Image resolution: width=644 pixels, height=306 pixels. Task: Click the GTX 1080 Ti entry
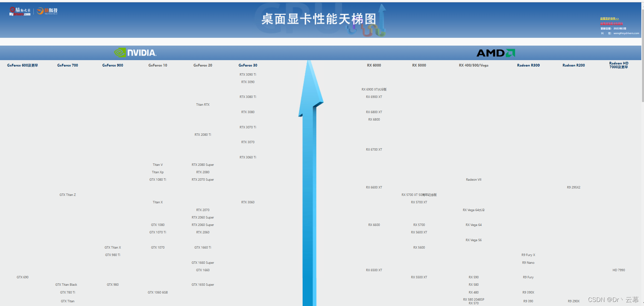pyautogui.click(x=158, y=180)
